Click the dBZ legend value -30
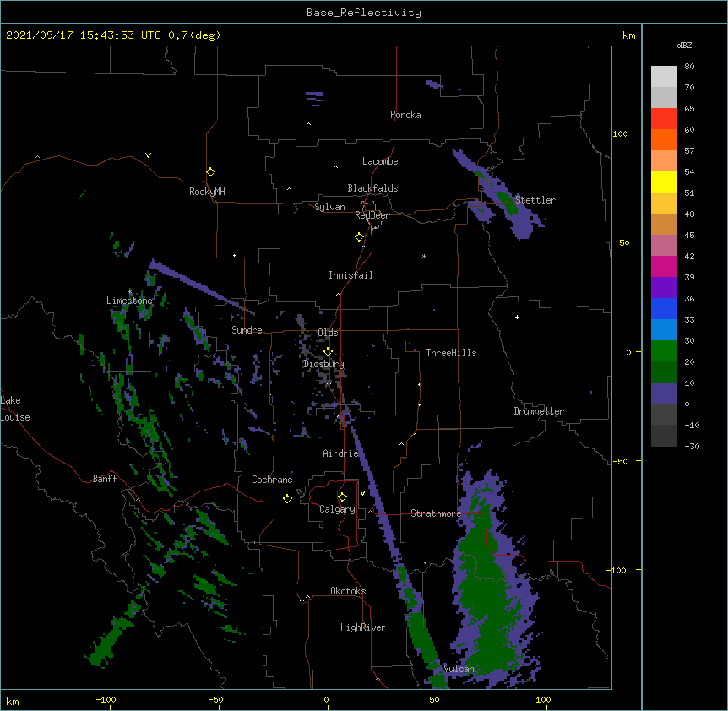 point(692,446)
